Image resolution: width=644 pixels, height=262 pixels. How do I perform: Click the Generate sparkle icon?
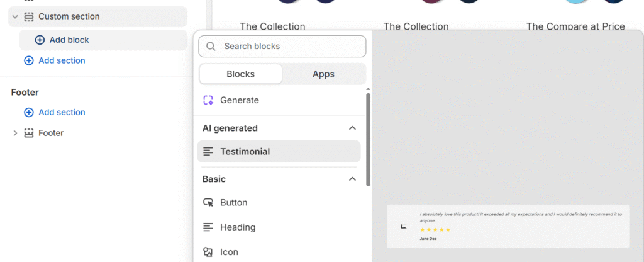tap(208, 100)
